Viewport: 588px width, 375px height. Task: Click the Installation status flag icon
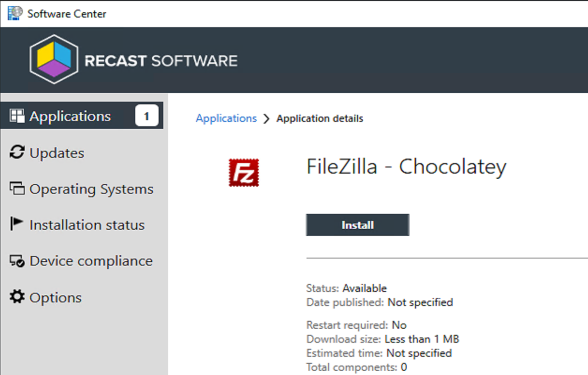click(17, 224)
